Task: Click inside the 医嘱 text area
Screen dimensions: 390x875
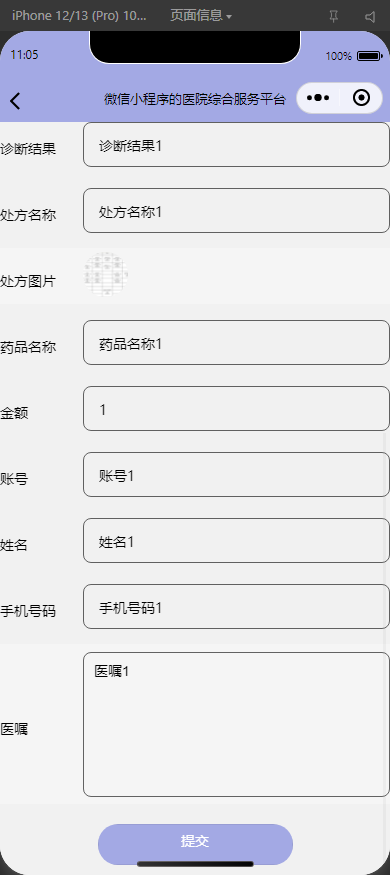Action: (x=236, y=724)
